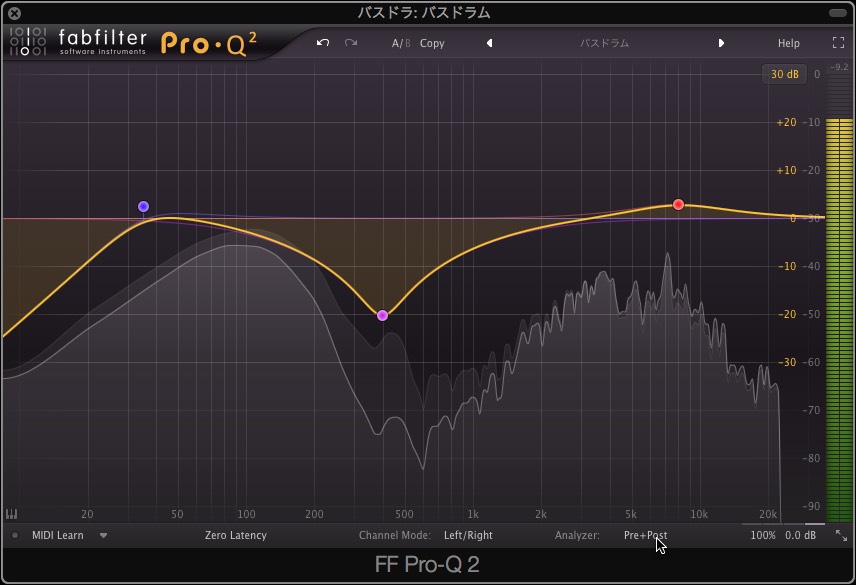This screenshot has height=585, width=856.
Task: Copy settings to other A/B state
Action: click(432, 43)
